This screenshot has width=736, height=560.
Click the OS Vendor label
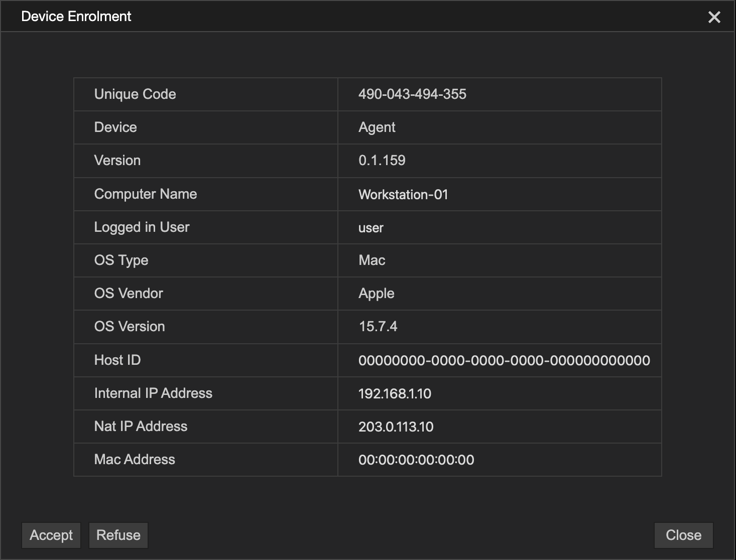(129, 294)
